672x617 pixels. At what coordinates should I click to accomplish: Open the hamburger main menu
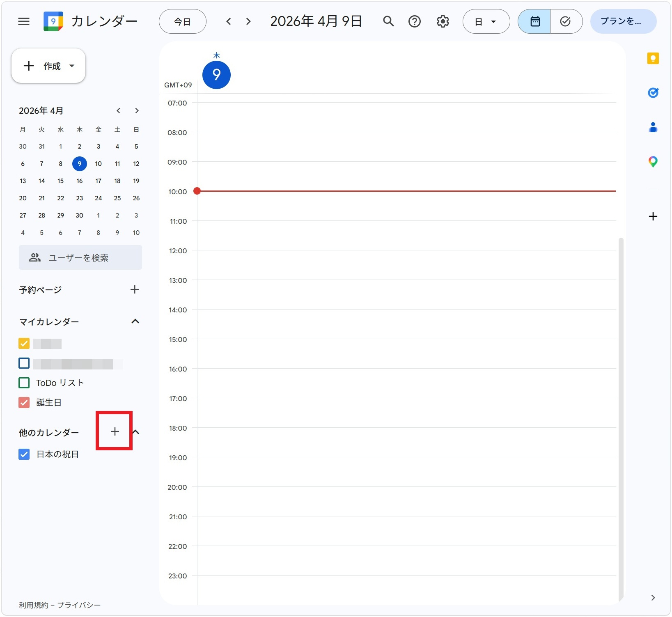pyautogui.click(x=23, y=21)
